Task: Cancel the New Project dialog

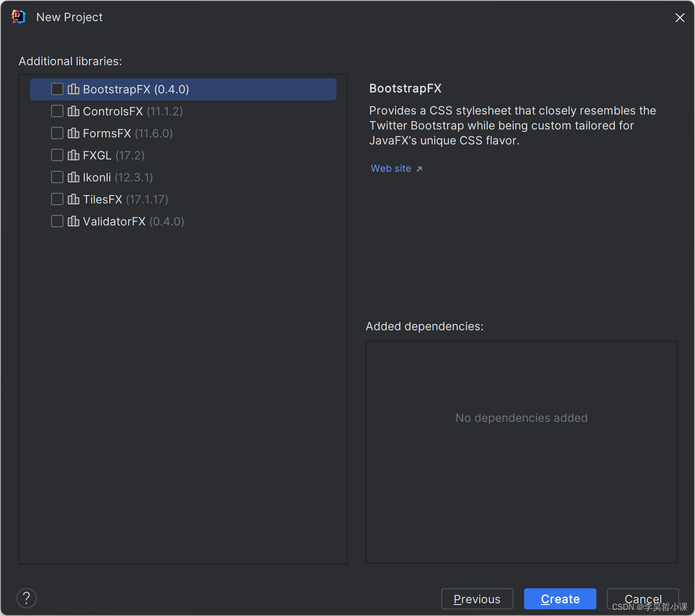Action: [643, 599]
